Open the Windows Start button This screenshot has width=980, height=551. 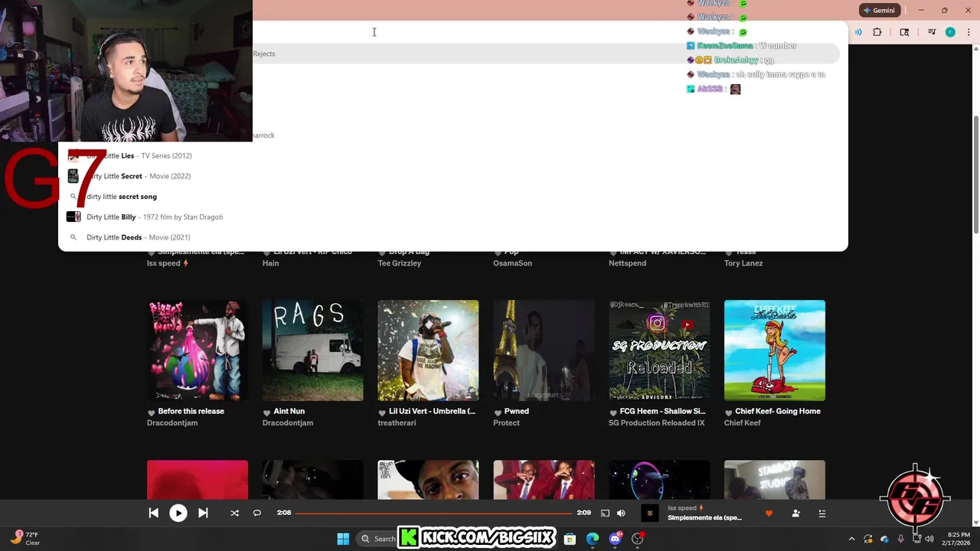pos(343,539)
